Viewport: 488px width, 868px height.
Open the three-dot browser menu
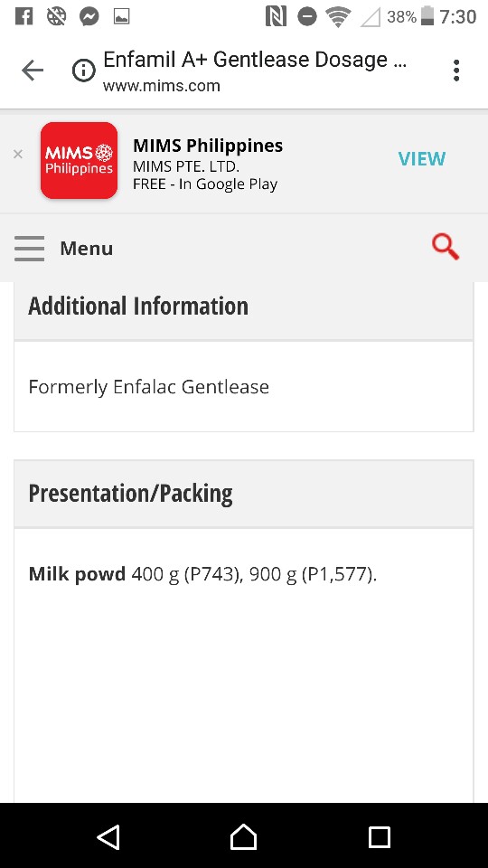pyautogui.click(x=455, y=71)
